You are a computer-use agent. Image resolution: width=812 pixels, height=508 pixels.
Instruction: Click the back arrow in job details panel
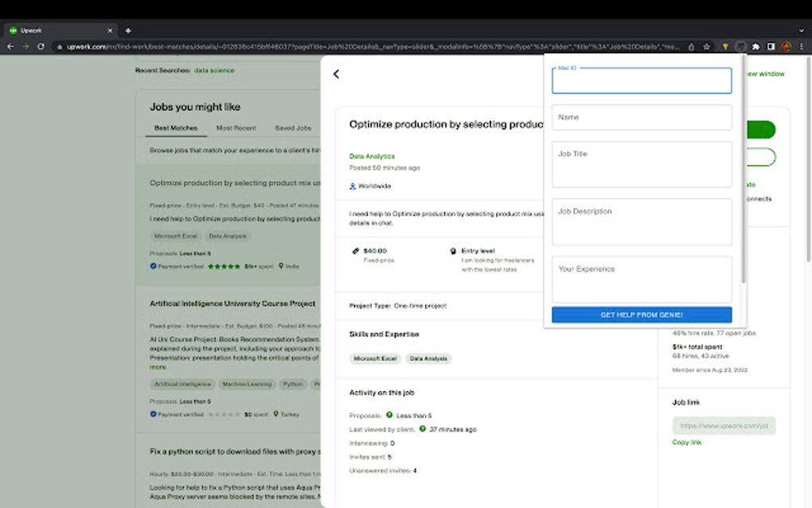click(x=336, y=74)
